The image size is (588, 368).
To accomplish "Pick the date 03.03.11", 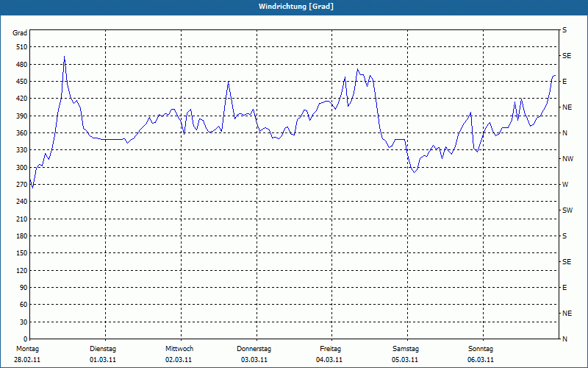I will 254,360.
